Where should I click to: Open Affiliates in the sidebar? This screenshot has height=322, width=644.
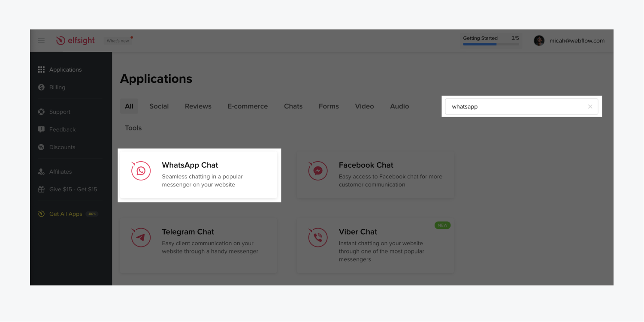(60, 172)
